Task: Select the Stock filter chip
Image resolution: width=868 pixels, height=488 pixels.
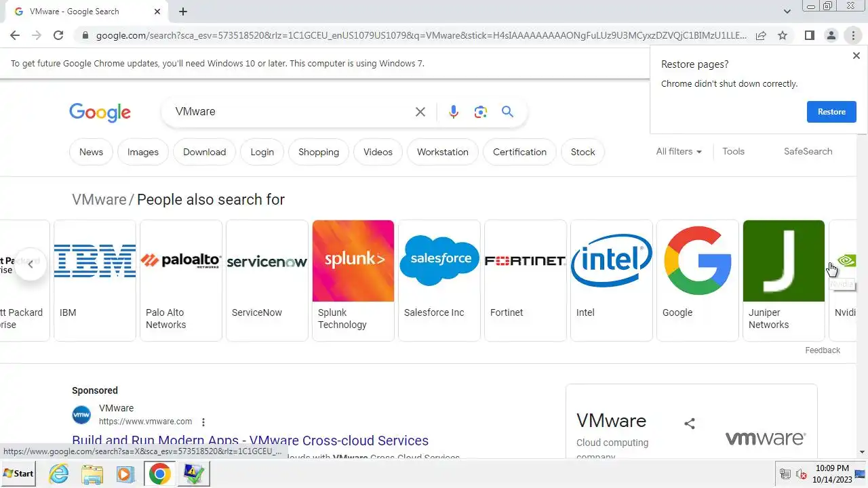Action: [x=583, y=152]
